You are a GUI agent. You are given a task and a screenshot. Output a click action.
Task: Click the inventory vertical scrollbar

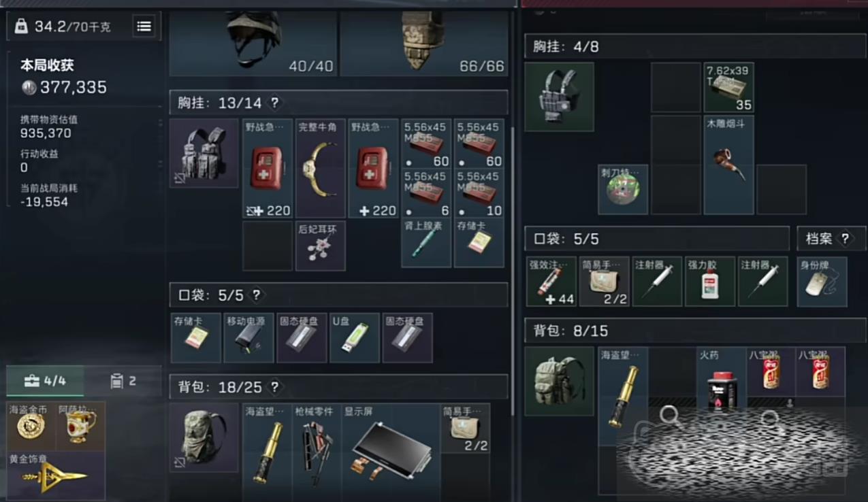coord(512,272)
